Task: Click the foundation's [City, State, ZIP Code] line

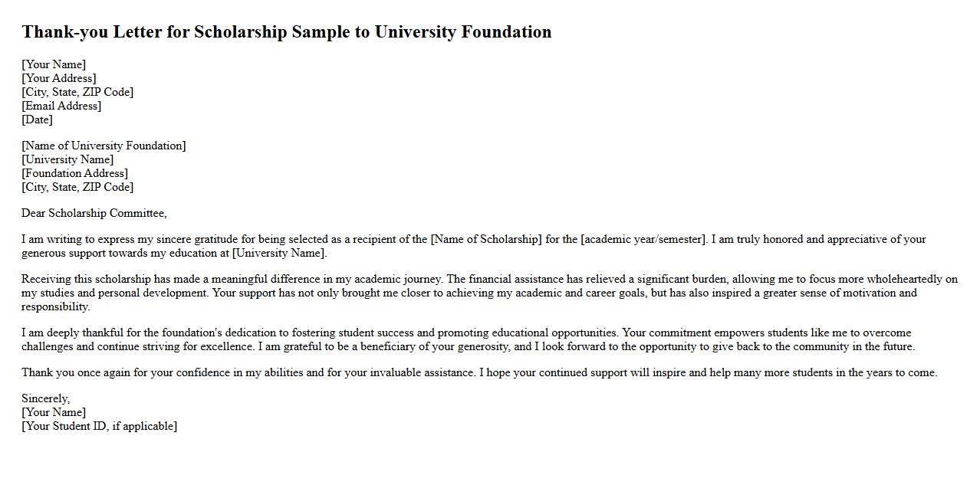Action: coord(77,187)
